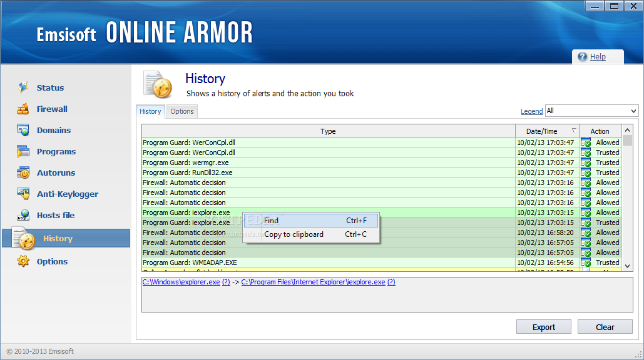
Task: Click the (?) after iexplore.exe path
Action: click(391, 282)
